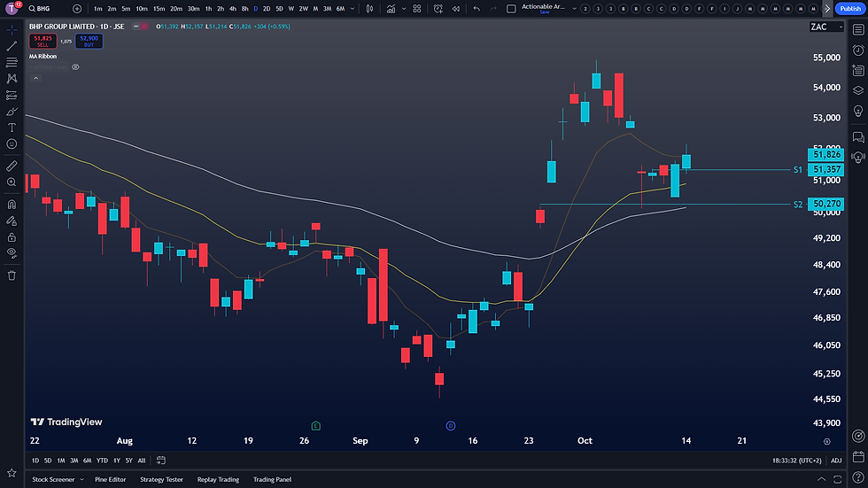Open the emoji icons tool
Image resolution: width=868 pixels, height=488 pixels.
12,143
